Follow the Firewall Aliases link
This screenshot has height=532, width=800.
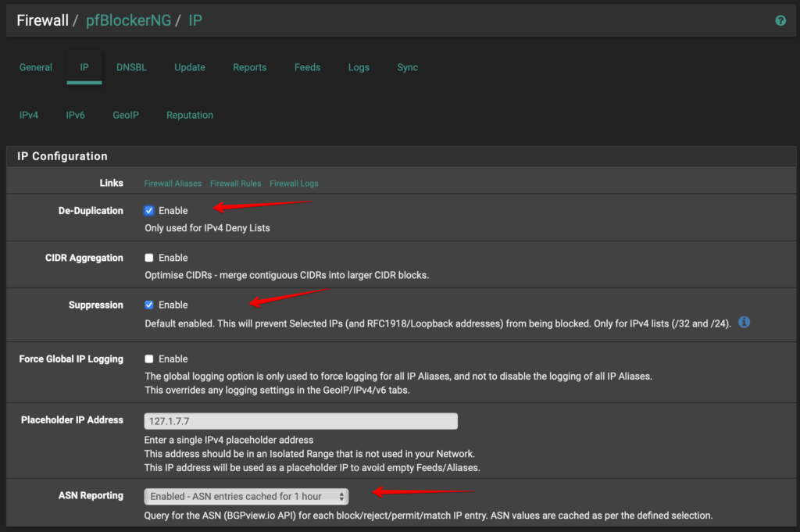point(173,184)
